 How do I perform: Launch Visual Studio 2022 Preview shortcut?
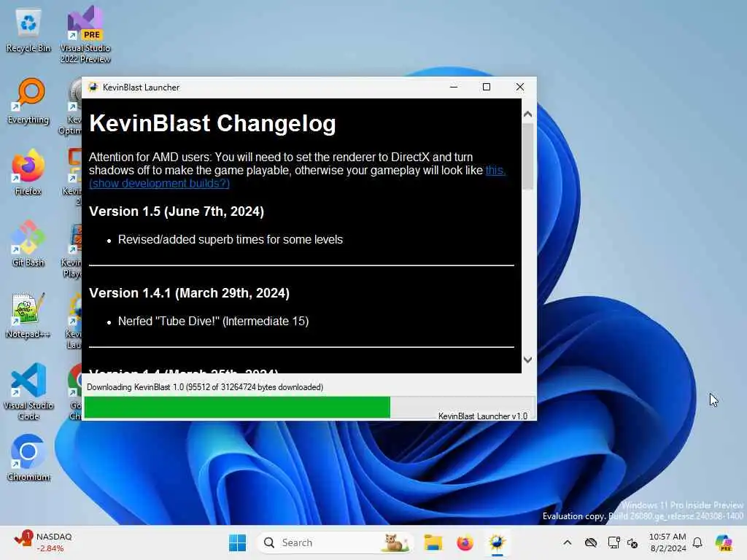[85, 34]
